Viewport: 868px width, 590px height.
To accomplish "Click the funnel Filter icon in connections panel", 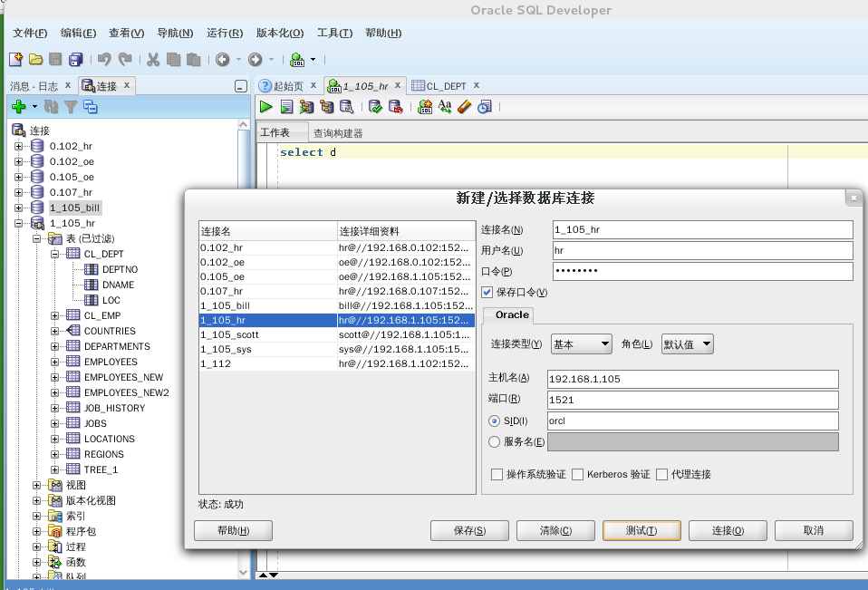I will point(71,106).
